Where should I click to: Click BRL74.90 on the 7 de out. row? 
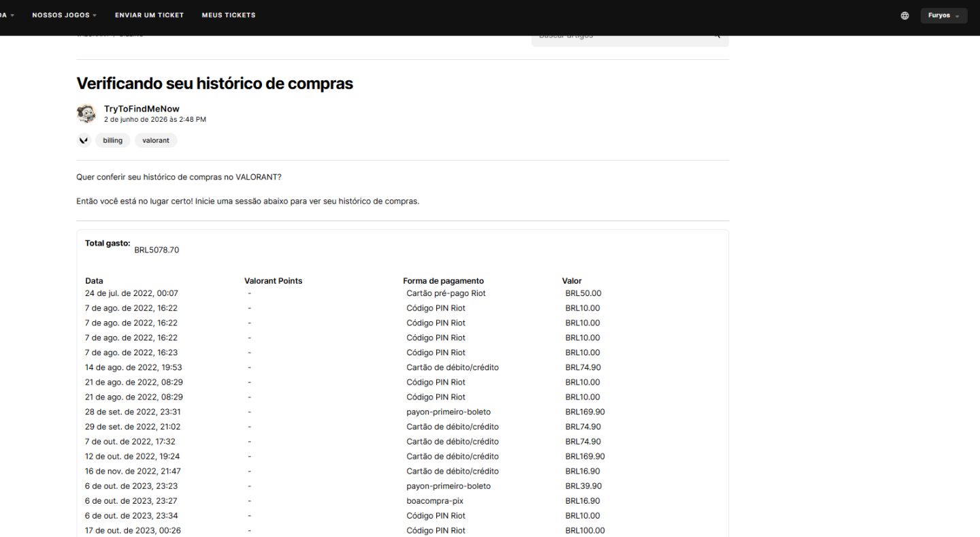click(x=583, y=442)
